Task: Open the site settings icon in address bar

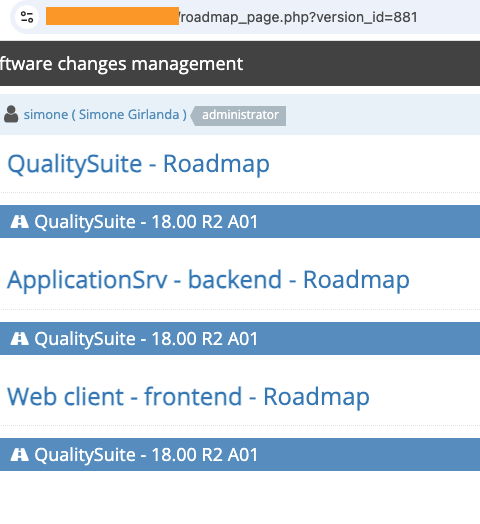Action: click(x=27, y=17)
